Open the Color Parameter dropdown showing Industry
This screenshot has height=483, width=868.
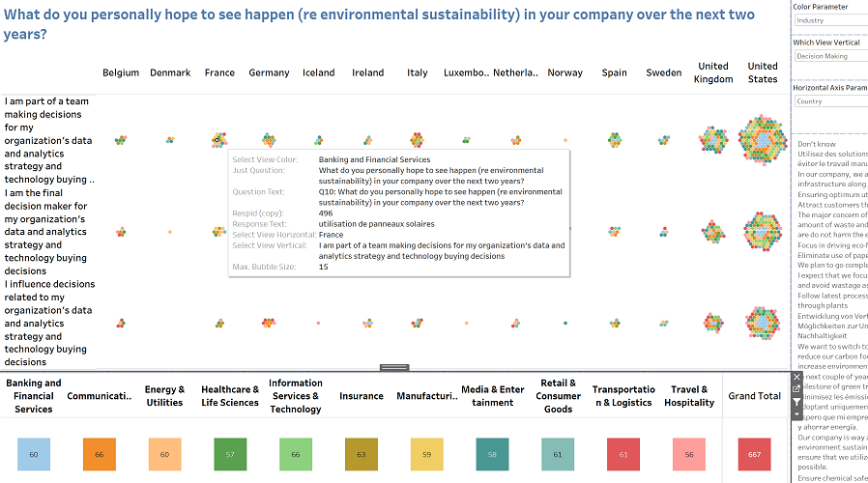pos(827,20)
